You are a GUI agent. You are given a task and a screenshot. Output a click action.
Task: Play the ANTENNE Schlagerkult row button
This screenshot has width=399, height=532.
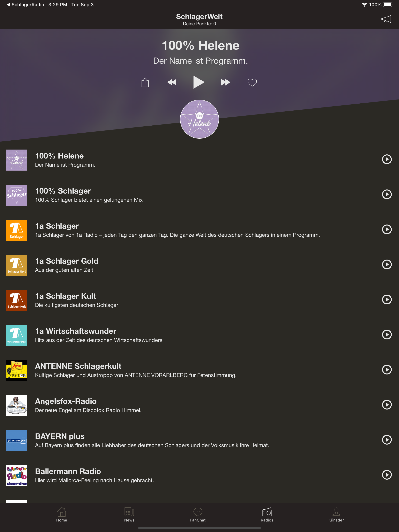387,370
